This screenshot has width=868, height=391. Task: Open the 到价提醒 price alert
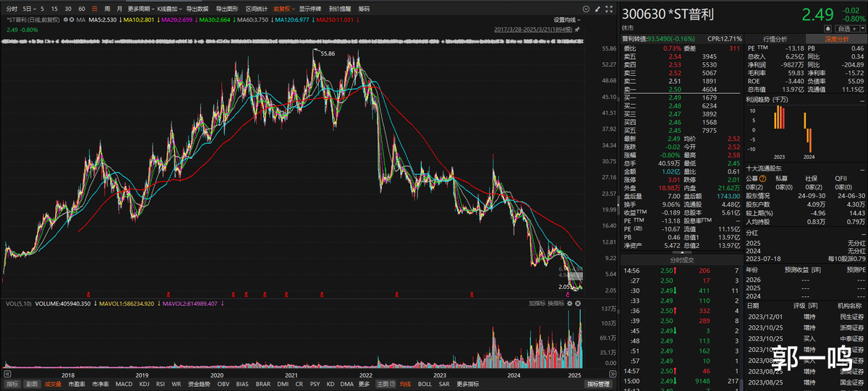340,9
